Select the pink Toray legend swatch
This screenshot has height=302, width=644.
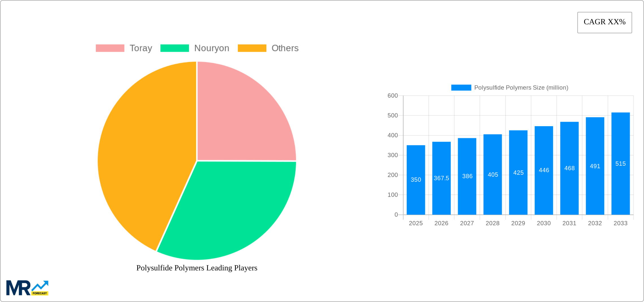[x=110, y=48]
